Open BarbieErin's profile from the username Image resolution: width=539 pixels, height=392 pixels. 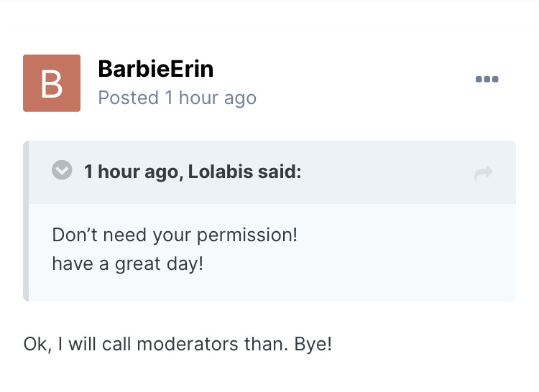[x=155, y=69]
